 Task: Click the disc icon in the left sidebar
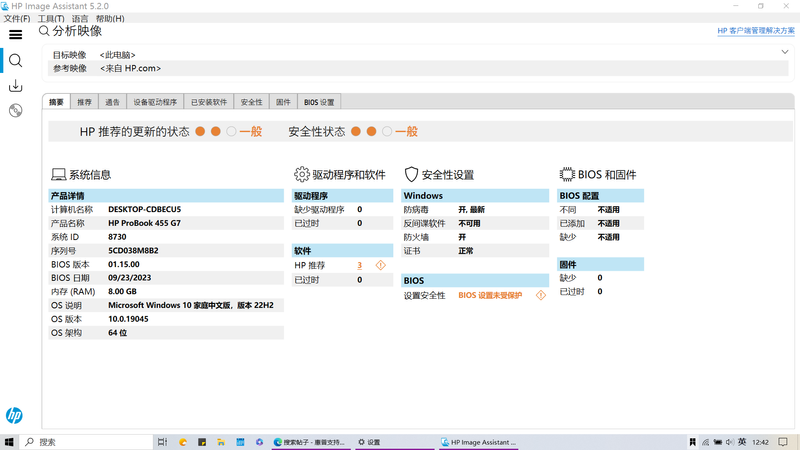click(15, 110)
